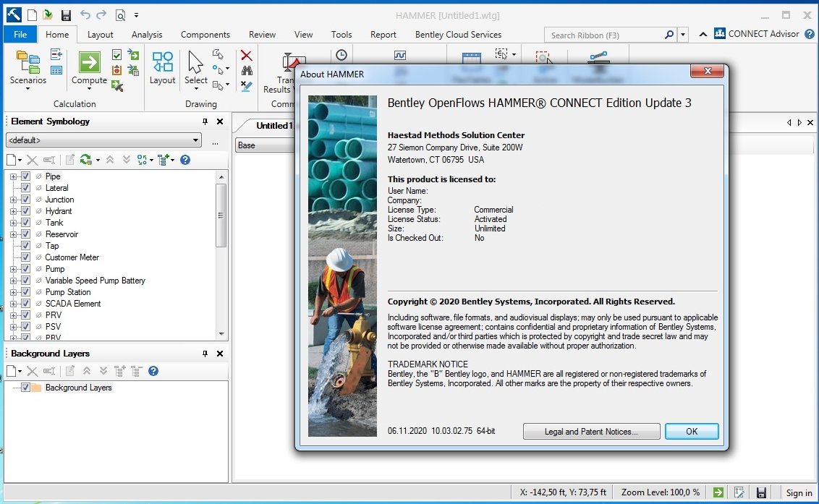Uncheck the Tank element checkbox
This screenshot has width=819, height=504.
coord(25,223)
